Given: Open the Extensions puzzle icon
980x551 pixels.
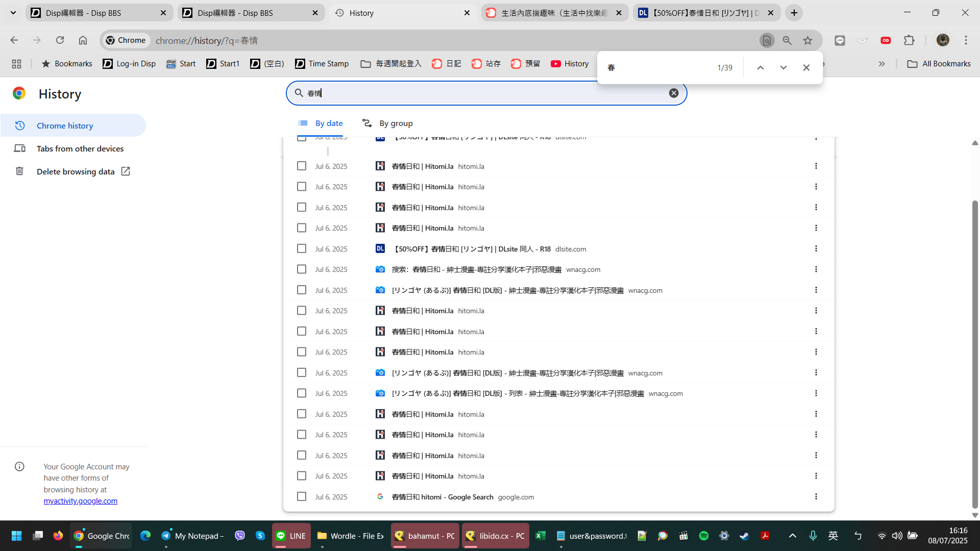Looking at the screenshot, I should pyautogui.click(x=909, y=40).
